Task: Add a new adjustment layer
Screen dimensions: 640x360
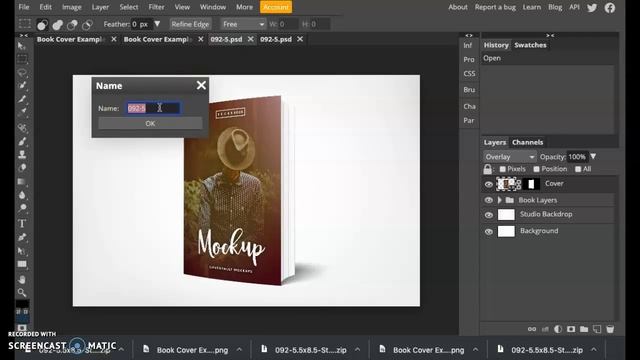Action: coord(558,329)
